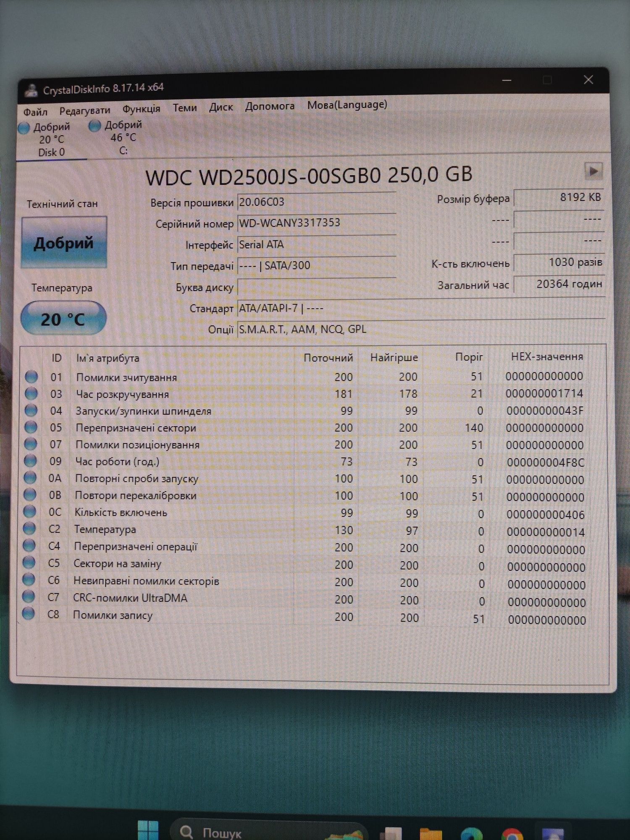Click status circle for C4 Перепризначені операції
The width and height of the screenshot is (630, 840).
[x=29, y=546]
